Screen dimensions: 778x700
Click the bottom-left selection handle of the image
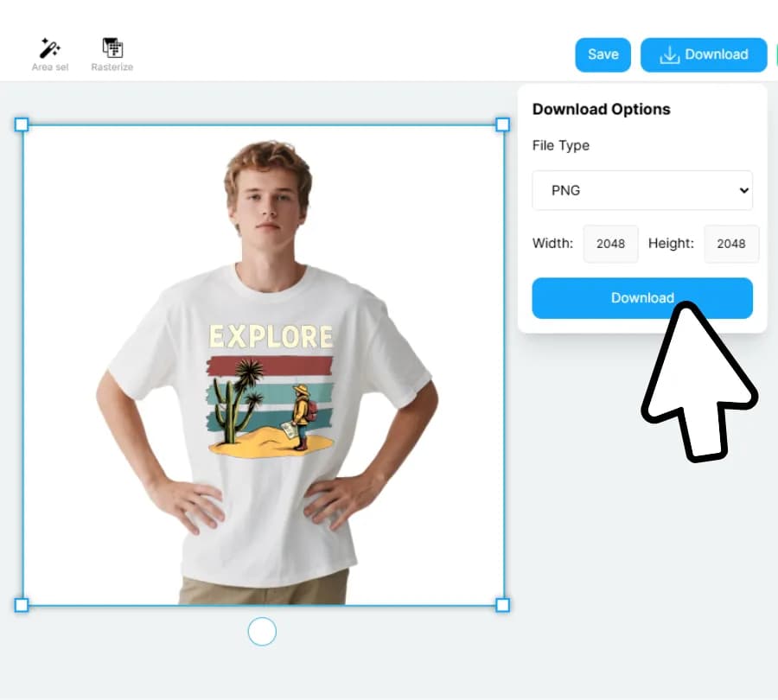click(x=22, y=605)
